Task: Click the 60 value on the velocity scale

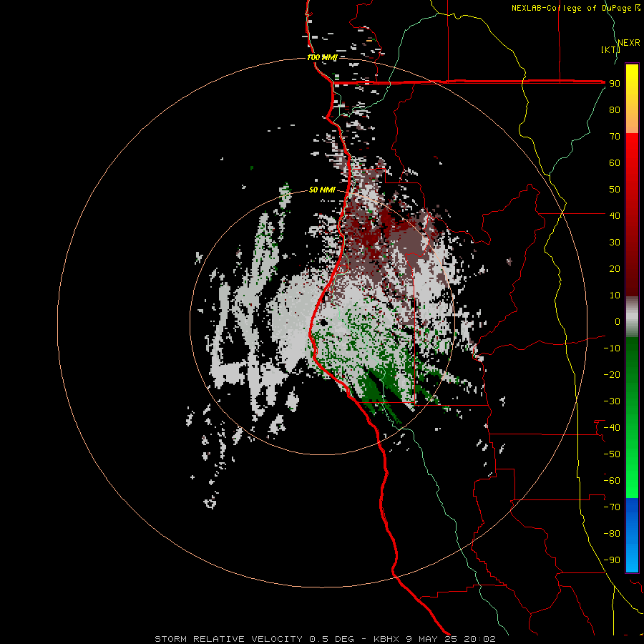Action: pyautogui.click(x=615, y=163)
